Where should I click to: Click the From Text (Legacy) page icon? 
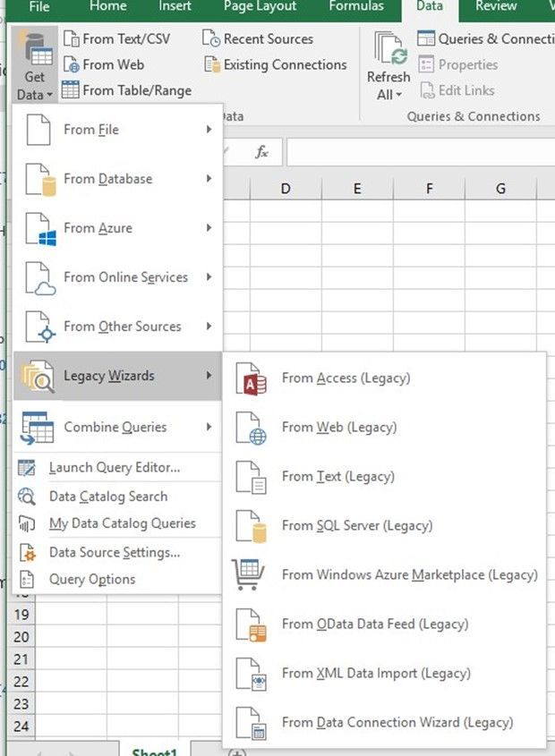251,477
